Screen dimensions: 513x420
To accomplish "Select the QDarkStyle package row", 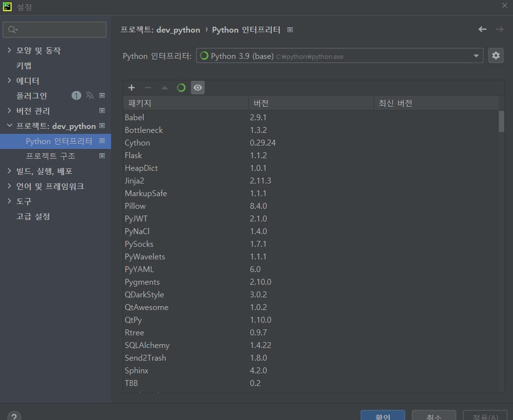I will (x=311, y=294).
